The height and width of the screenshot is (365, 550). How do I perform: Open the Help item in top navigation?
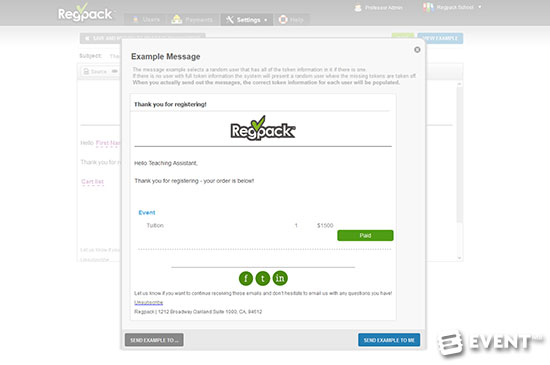click(x=292, y=20)
